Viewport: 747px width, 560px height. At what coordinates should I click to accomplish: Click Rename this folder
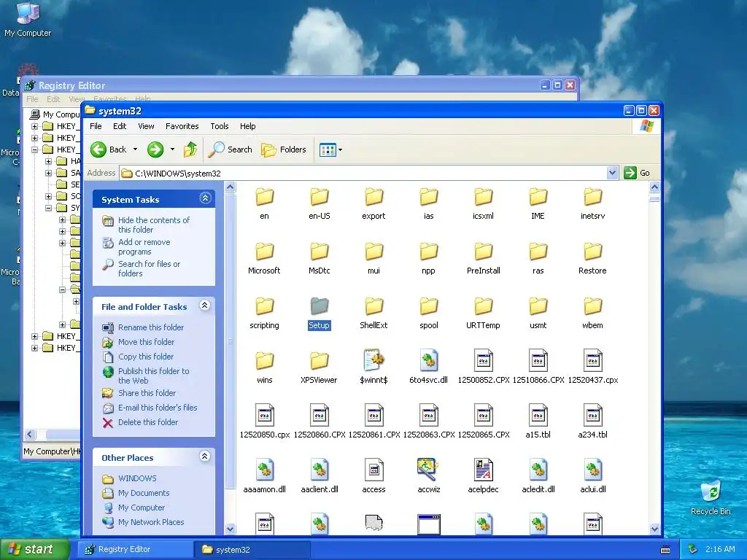click(x=150, y=327)
